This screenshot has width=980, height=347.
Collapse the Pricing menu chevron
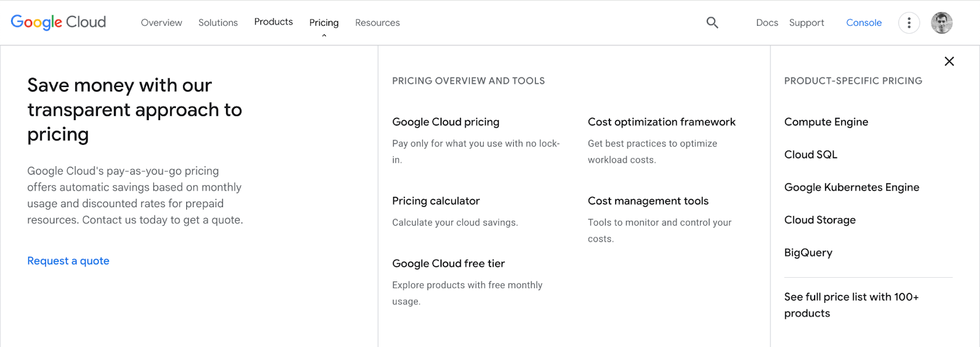click(324, 36)
